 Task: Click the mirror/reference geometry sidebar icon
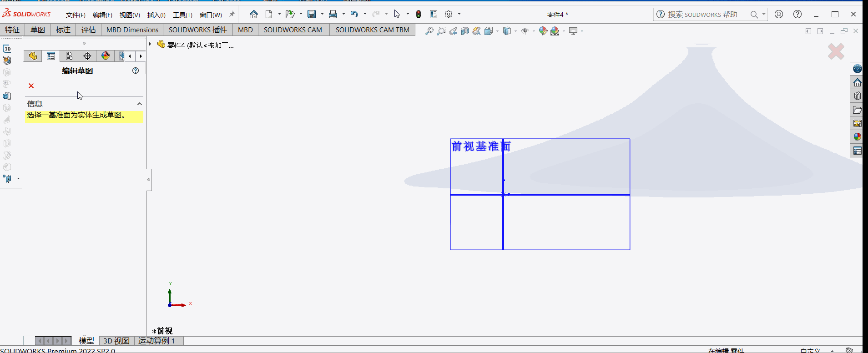[7, 179]
